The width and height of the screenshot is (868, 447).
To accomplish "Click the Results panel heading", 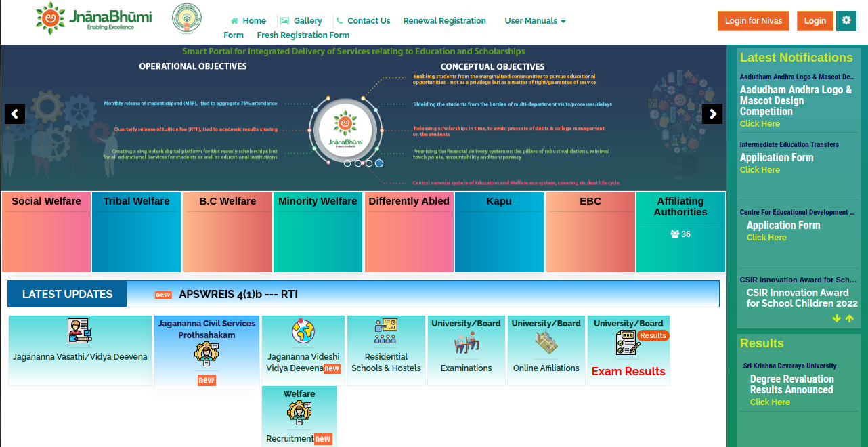I will tap(762, 343).
